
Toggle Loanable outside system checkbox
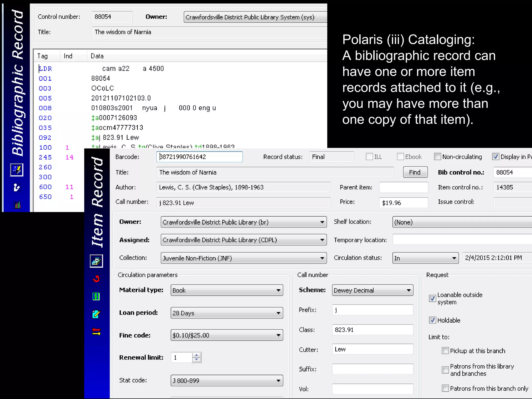coord(432,298)
